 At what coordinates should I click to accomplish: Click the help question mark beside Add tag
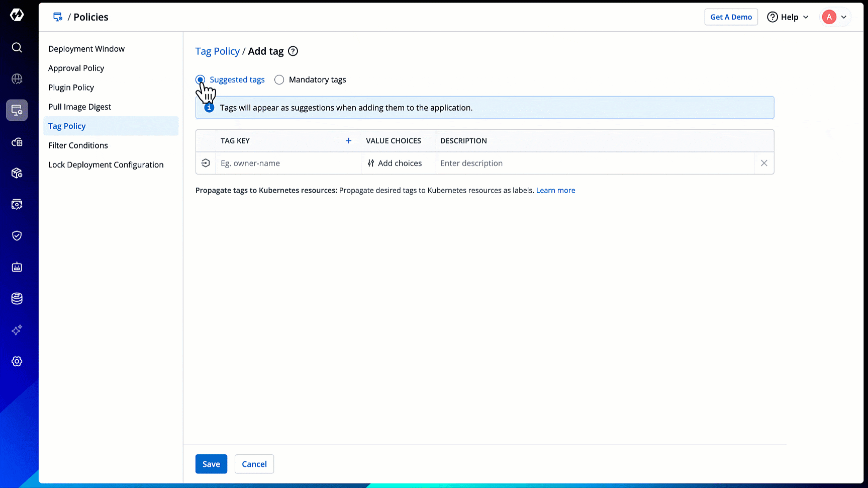pyautogui.click(x=293, y=51)
